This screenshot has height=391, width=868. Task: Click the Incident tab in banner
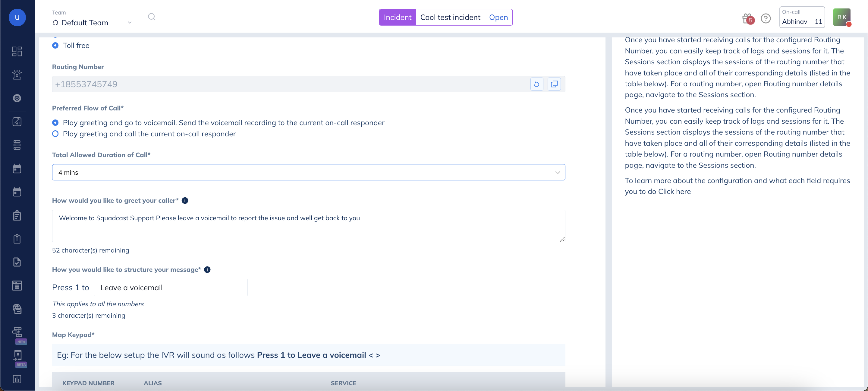coord(397,17)
